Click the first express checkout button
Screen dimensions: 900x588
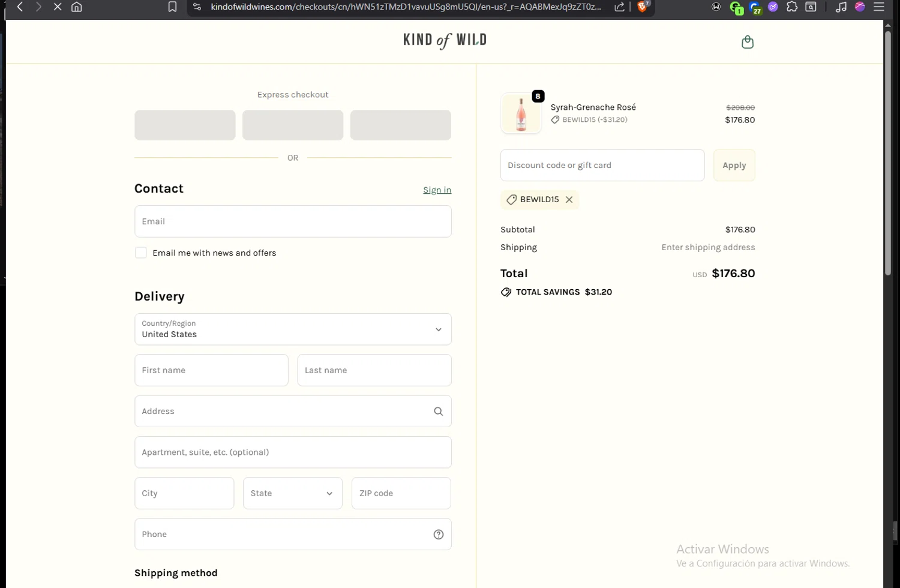point(185,125)
